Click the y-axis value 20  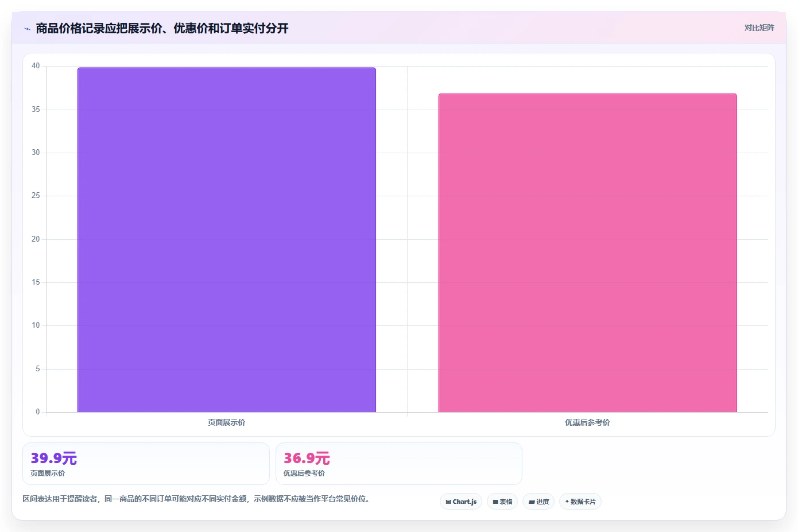[x=36, y=239]
